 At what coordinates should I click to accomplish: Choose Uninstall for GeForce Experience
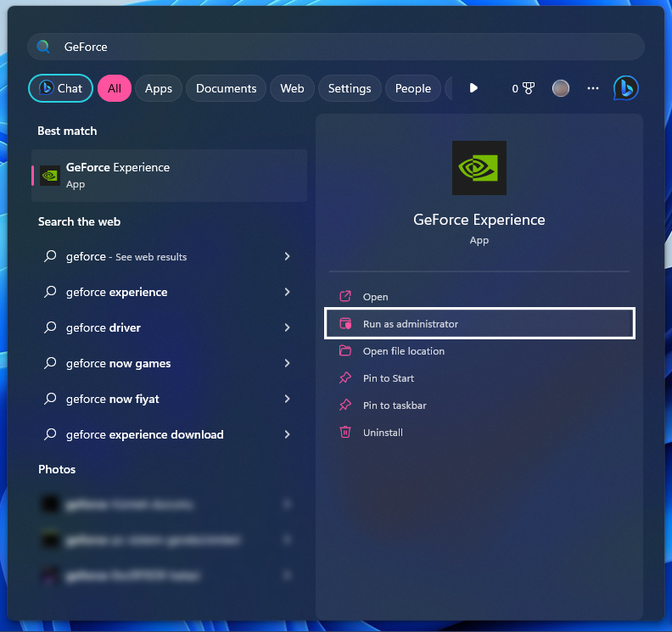point(479,433)
